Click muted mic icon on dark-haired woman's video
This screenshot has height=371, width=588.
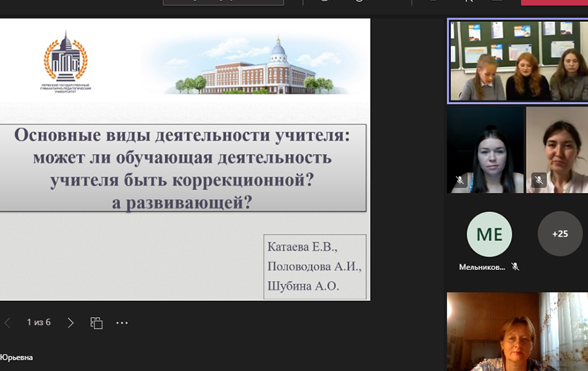460,181
